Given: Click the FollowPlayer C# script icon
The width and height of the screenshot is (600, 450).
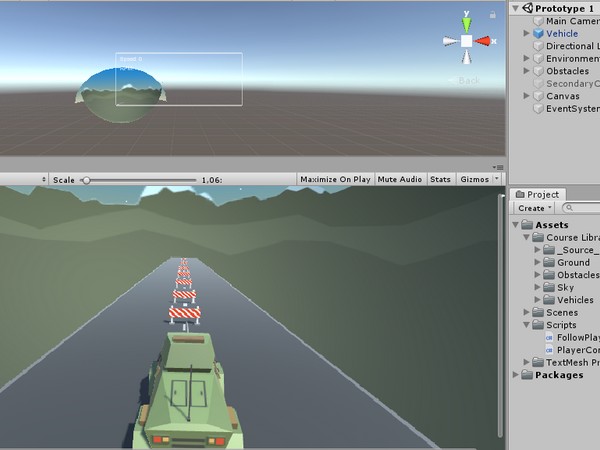Looking at the screenshot, I should click(x=549, y=338).
